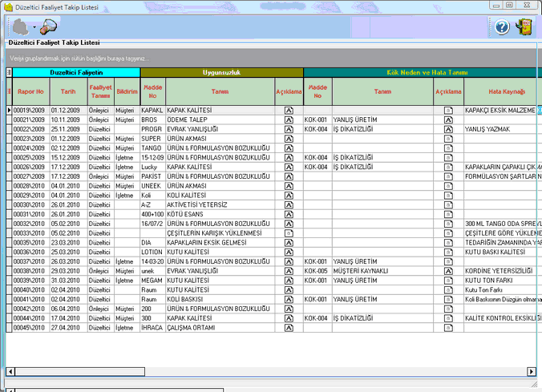
Task: Open Uygunsuzluk Açıklama memo for ÜRÜN AKMASI 00023\2009
Action: 289,139
